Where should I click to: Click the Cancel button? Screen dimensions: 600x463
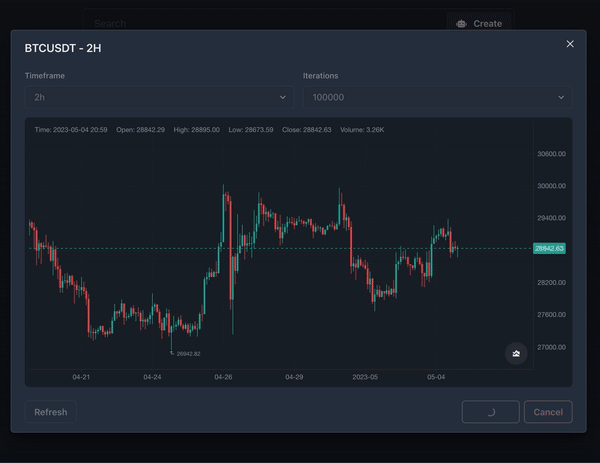point(548,412)
